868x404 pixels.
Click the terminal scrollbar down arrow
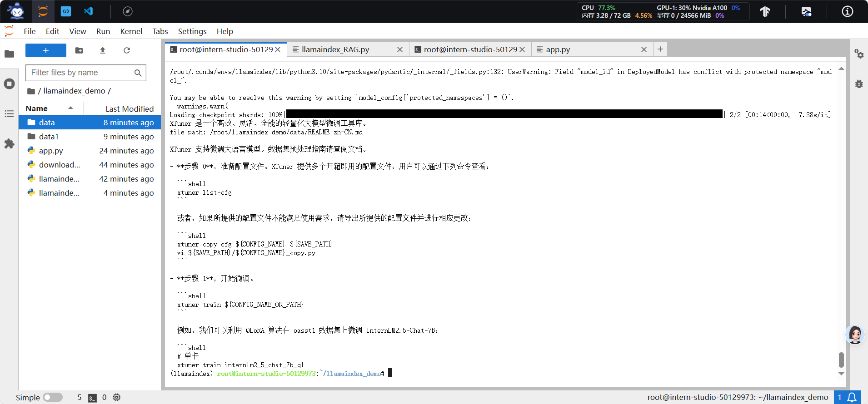[841, 374]
